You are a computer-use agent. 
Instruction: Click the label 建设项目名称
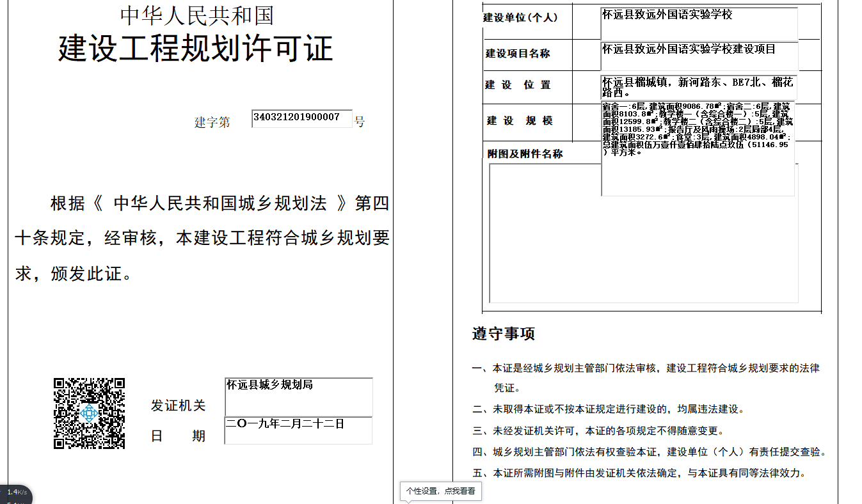click(518, 54)
